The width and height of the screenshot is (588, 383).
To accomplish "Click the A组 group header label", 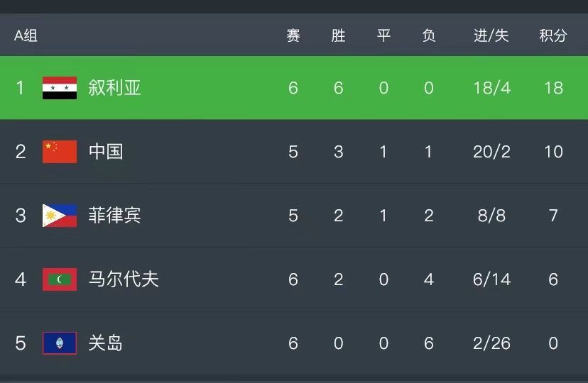I will click(26, 35).
